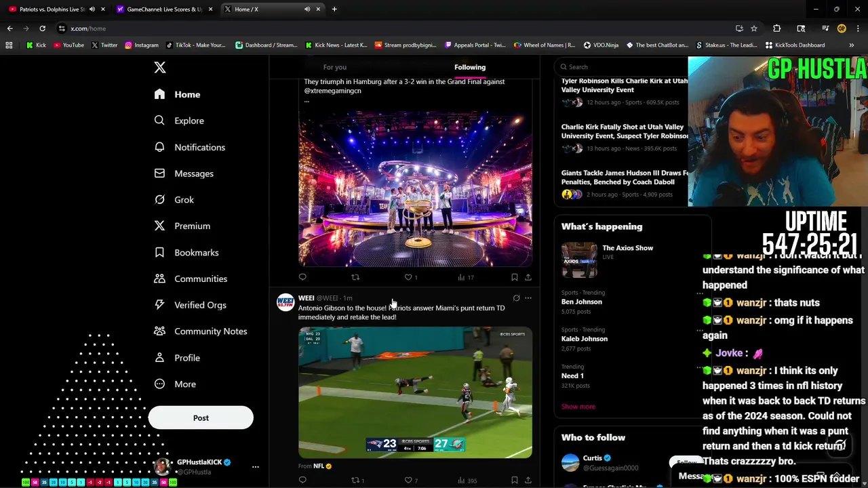Open a new browser tab

[x=334, y=9]
